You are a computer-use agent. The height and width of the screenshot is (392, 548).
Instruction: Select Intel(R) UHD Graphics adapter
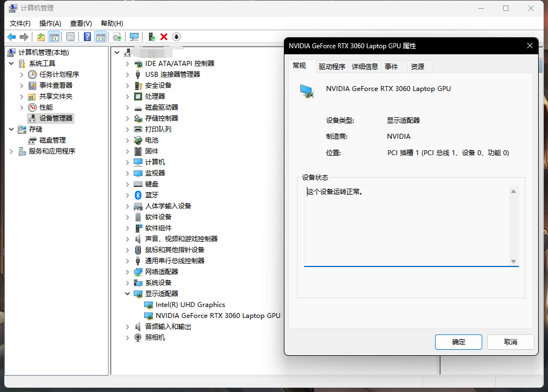coord(190,304)
